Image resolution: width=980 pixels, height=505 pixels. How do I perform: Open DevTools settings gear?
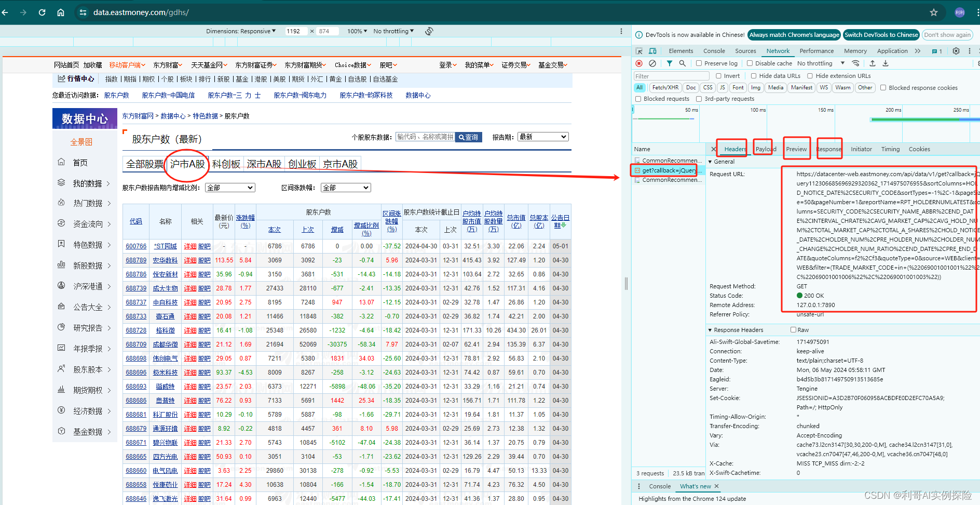click(x=956, y=51)
